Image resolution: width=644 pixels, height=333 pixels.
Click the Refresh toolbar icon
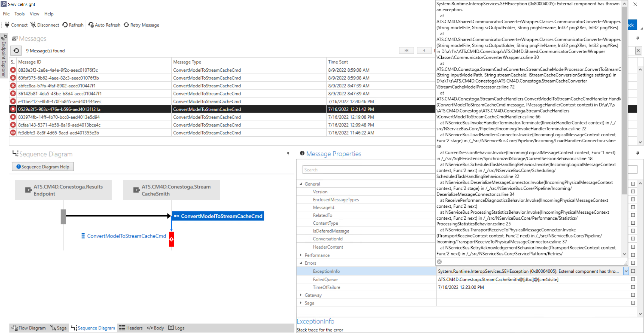tap(65, 25)
